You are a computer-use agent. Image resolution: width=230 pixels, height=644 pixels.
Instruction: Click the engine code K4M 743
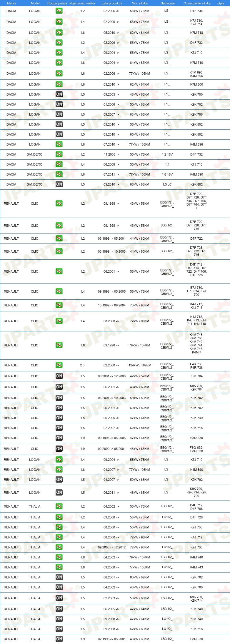[x=196, y=567]
